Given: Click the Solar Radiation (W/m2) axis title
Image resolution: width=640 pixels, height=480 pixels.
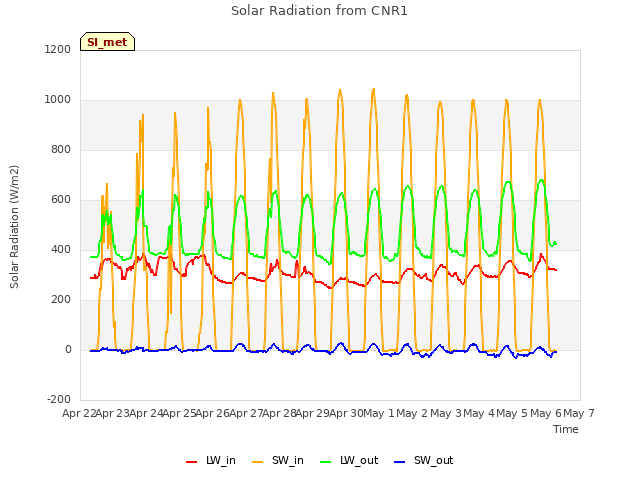Looking at the screenshot, I should click(x=14, y=227).
